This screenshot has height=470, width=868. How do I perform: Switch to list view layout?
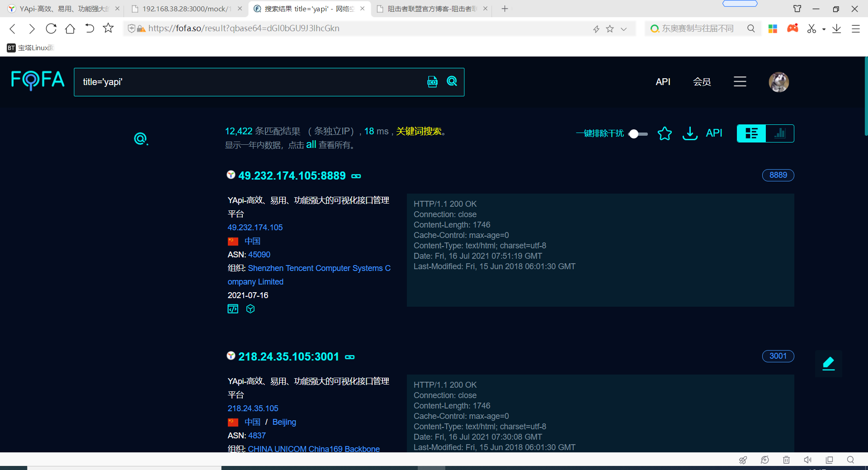coord(751,133)
